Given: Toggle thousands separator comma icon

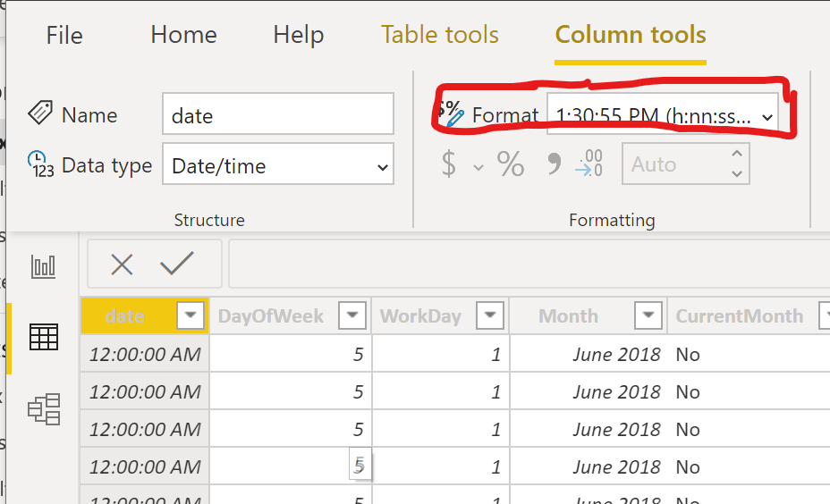Looking at the screenshot, I should click(554, 164).
